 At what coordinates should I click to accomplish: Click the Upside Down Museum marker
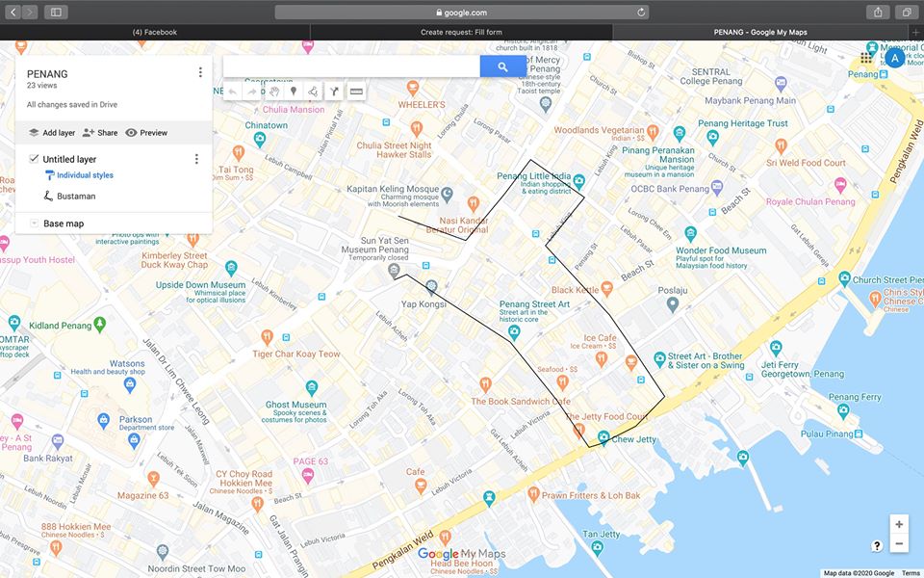(x=231, y=268)
